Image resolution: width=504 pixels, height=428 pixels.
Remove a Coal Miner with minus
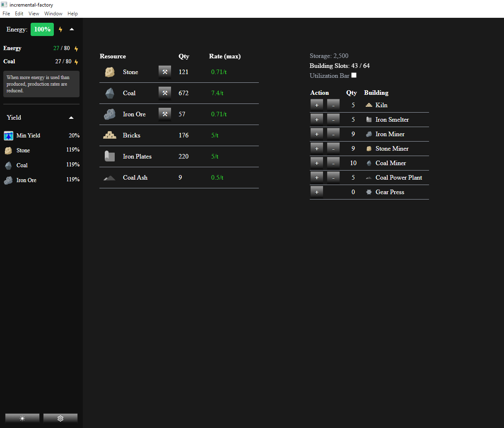click(x=333, y=163)
